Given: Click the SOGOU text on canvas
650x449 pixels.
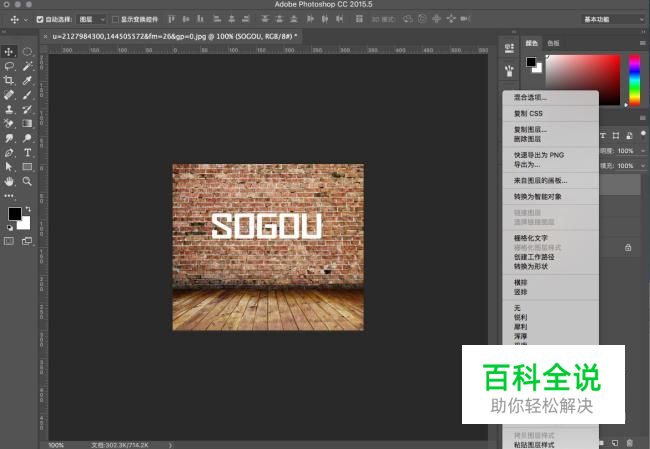Looking at the screenshot, I should pos(267,226).
